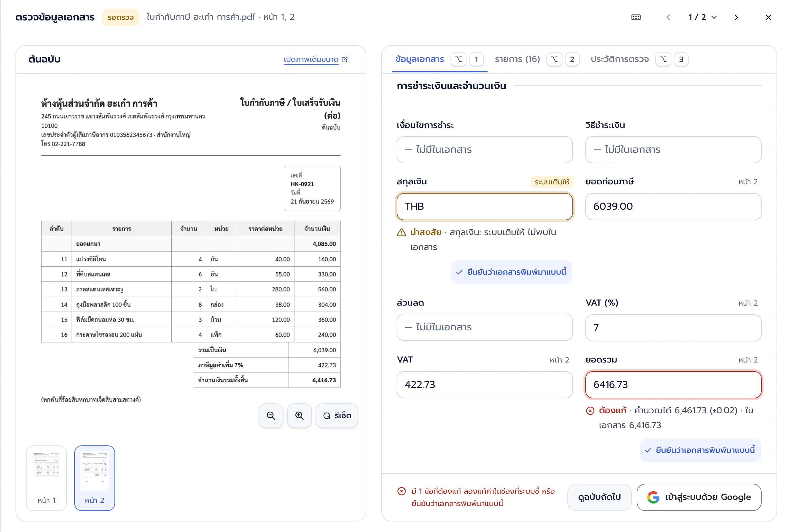Confirm document printed this way under สกุลเงิน
This screenshot has height=532, width=792.
click(512, 272)
